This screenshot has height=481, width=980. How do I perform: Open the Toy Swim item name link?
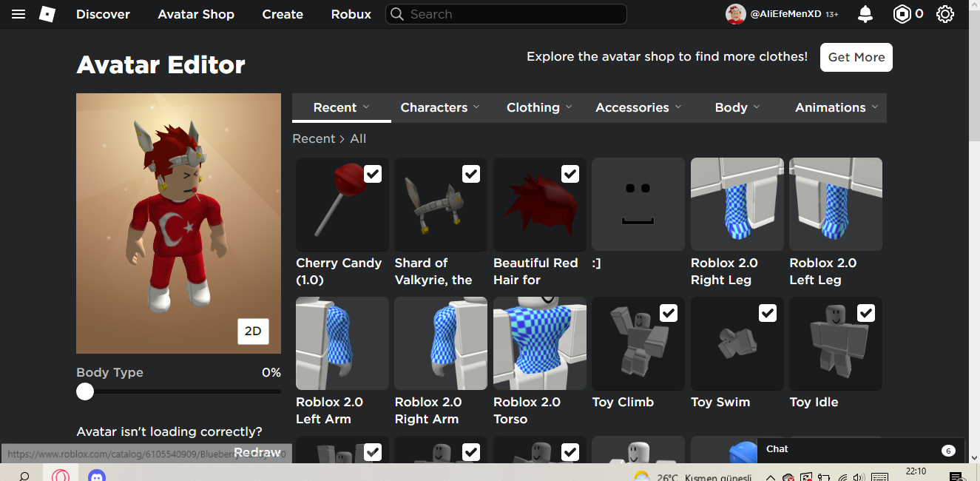coord(720,402)
